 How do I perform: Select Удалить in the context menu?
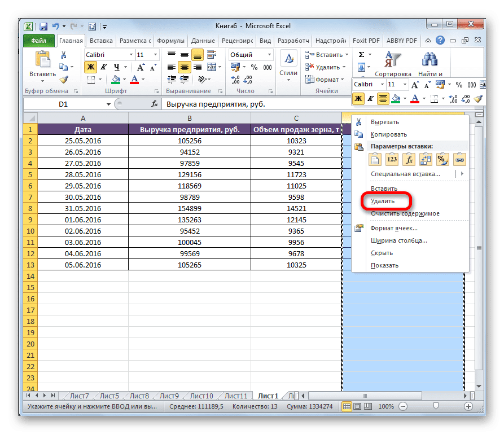pos(383,201)
